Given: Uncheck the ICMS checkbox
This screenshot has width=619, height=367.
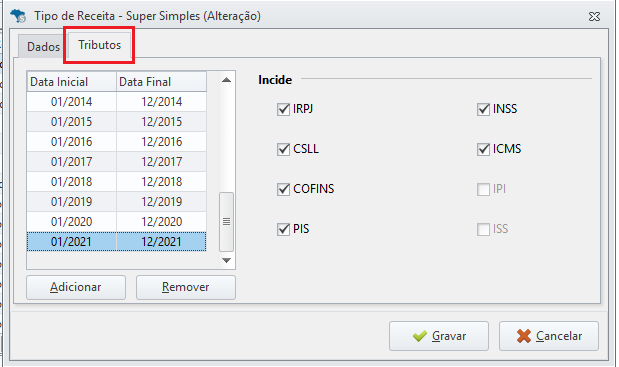Looking at the screenshot, I should coord(483,149).
